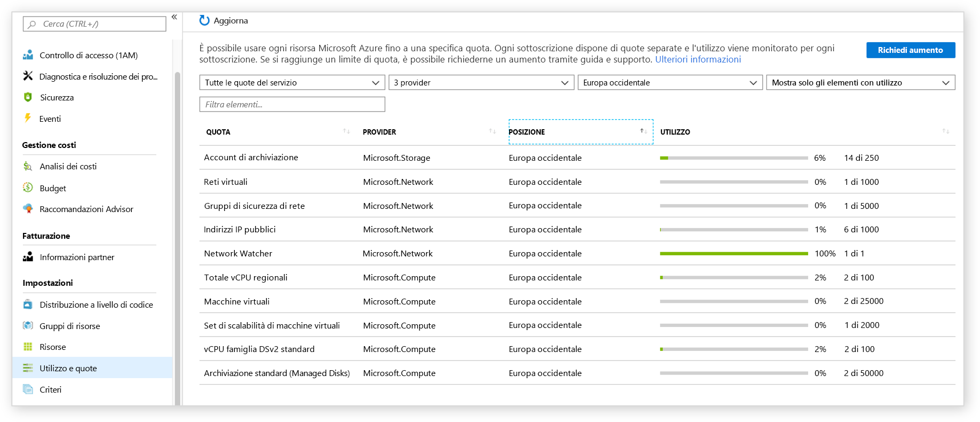This screenshot has height=422, width=980.
Task: Click the Distribuzione a livello di codice icon
Action: [x=28, y=304]
